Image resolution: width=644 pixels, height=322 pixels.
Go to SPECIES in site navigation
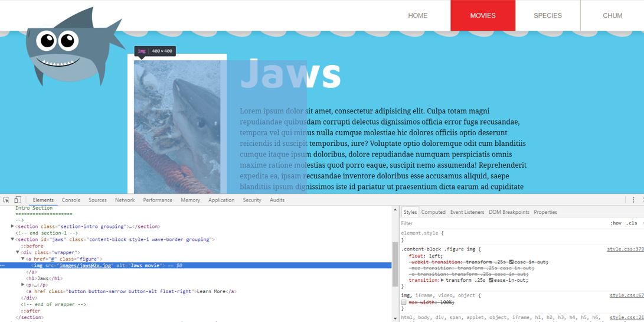(x=547, y=15)
